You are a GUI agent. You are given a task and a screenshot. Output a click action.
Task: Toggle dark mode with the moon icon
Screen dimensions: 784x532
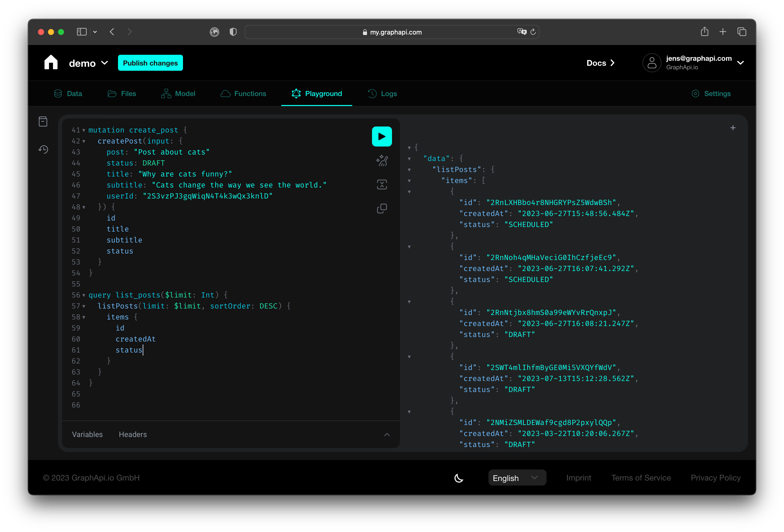(x=459, y=478)
